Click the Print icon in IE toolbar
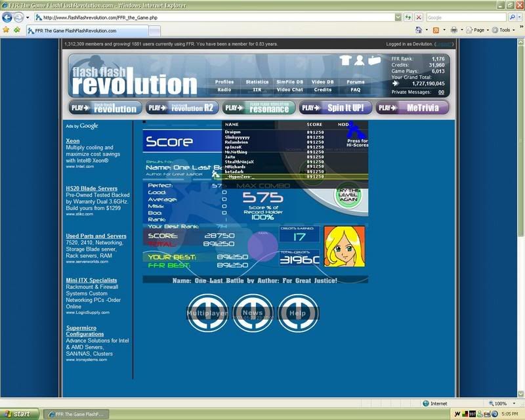This screenshot has height=420, width=525. 453,30
